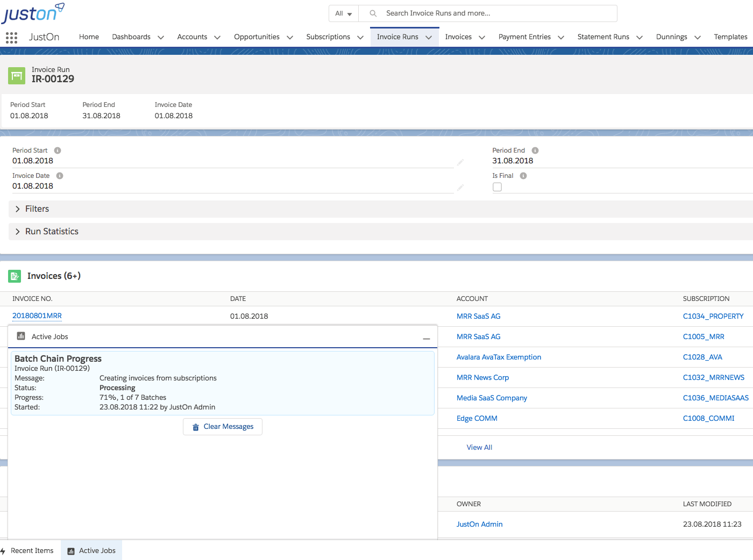Open C1028_AVA subscription link
The height and width of the screenshot is (560, 753).
click(x=702, y=357)
